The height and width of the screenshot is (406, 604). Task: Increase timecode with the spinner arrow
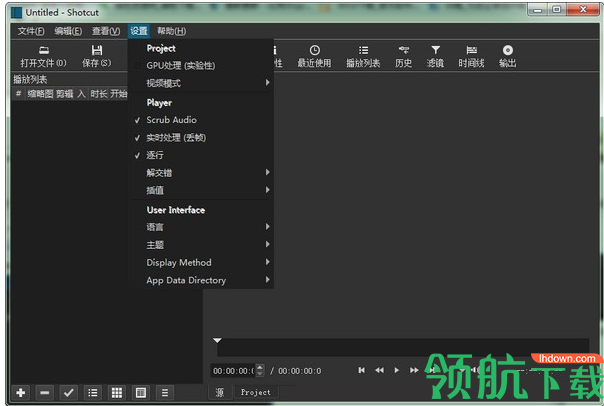(260, 367)
